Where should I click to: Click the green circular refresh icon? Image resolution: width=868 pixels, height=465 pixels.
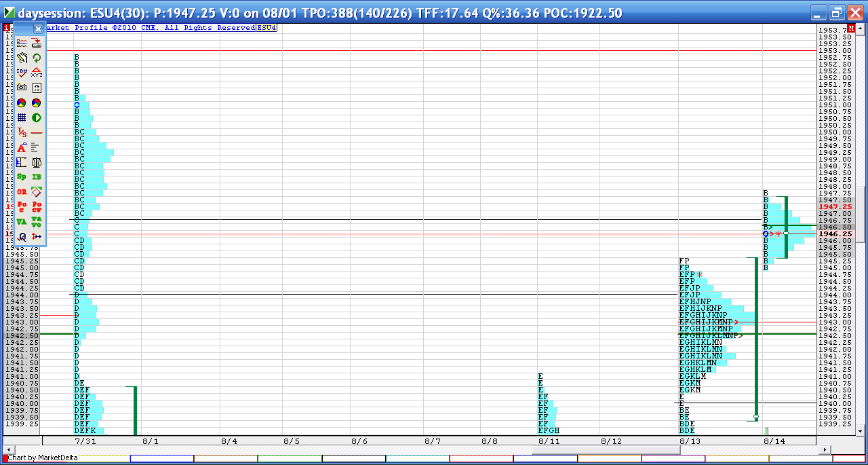click(37, 58)
